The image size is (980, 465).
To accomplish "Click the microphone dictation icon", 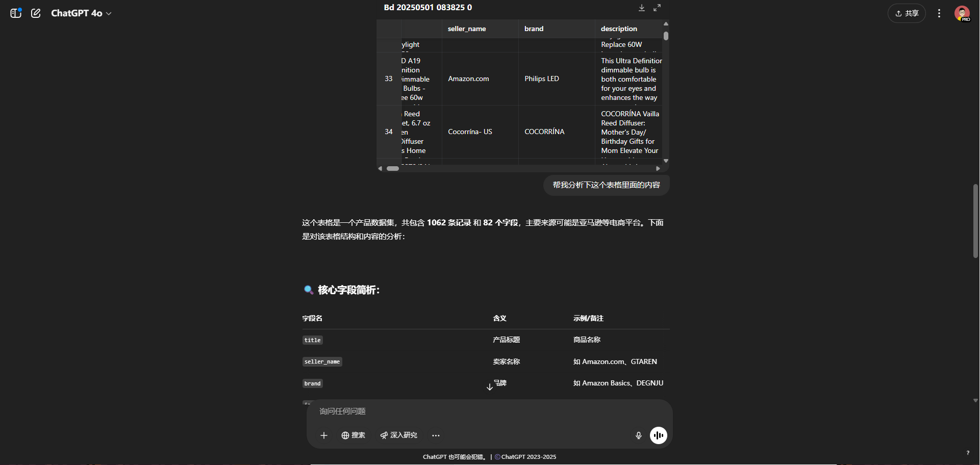I will pos(638,435).
